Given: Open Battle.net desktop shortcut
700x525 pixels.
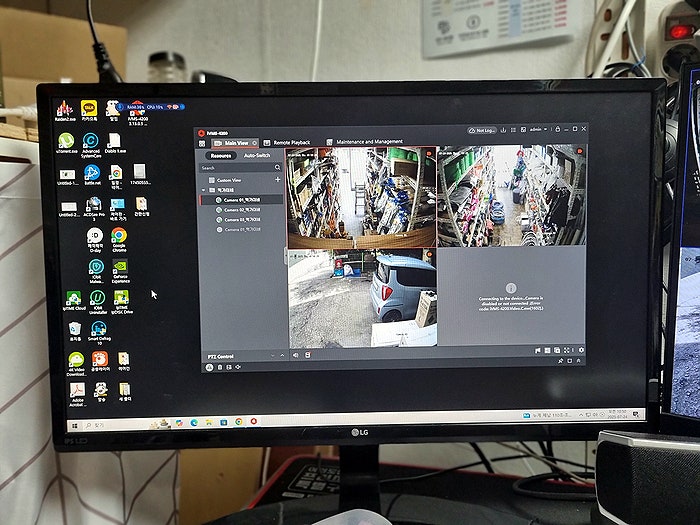Looking at the screenshot, I should pyautogui.click(x=92, y=175).
